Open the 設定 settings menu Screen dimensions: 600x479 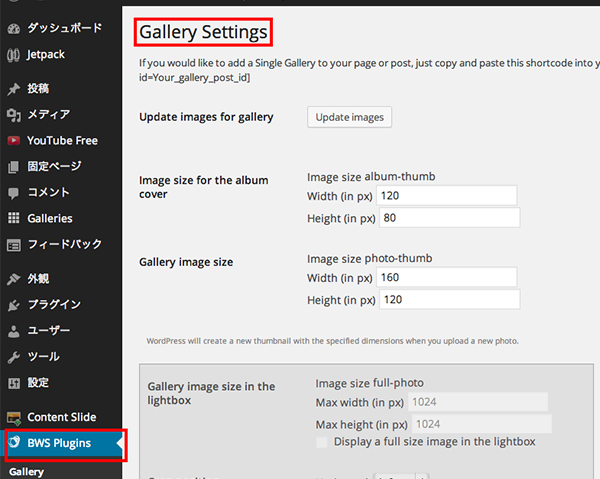[38, 383]
